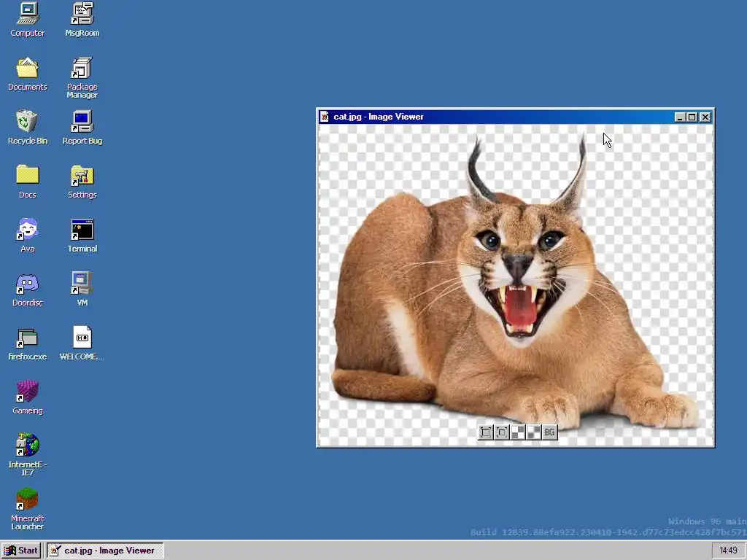Launch the Doordisc shortcut
The height and width of the screenshot is (560, 747).
[x=28, y=289]
